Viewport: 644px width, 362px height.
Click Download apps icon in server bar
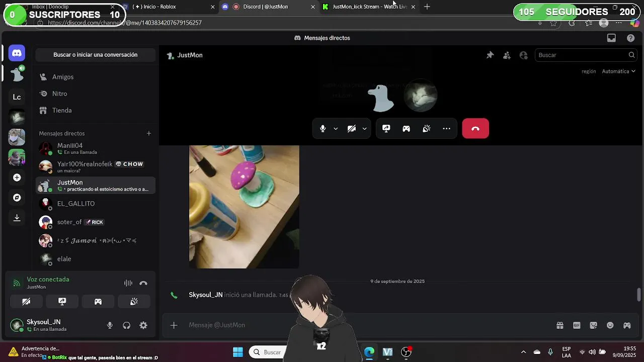pyautogui.click(x=17, y=218)
